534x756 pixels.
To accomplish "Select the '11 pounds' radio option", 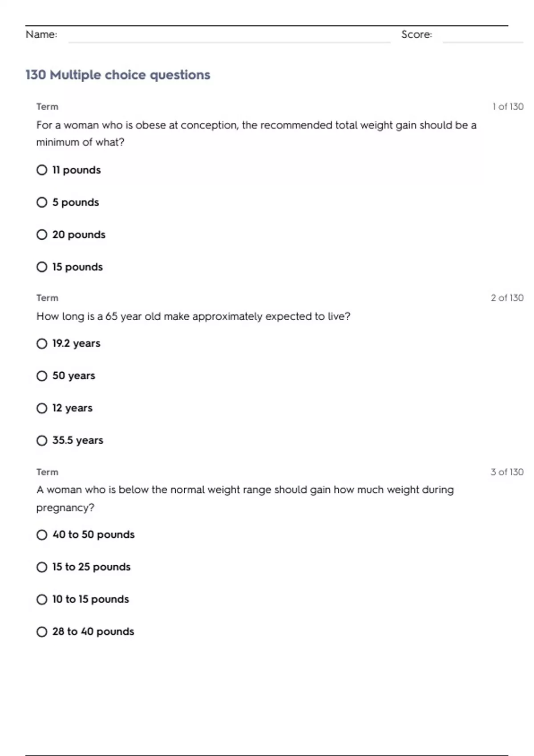I will (x=42, y=170).
